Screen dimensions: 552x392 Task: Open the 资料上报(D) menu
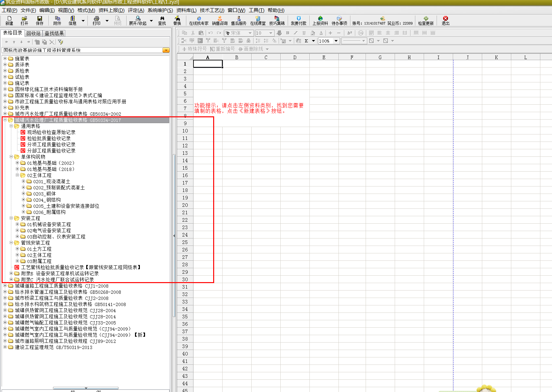[111, 10]
